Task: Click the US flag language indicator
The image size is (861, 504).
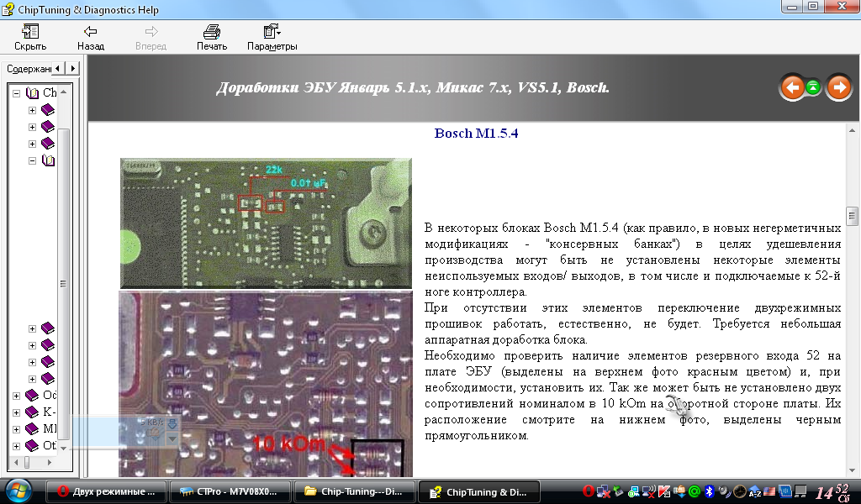Action: tap(769, 491)
